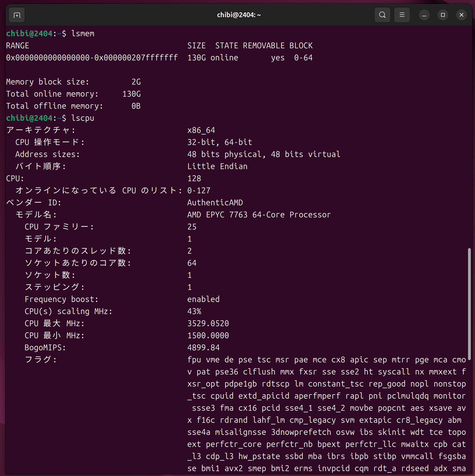Click the lscpu command text
475x476 pixels.
82,118
